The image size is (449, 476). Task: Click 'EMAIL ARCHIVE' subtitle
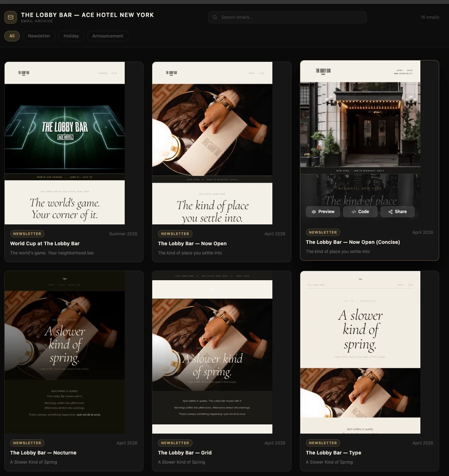(37, 21)
